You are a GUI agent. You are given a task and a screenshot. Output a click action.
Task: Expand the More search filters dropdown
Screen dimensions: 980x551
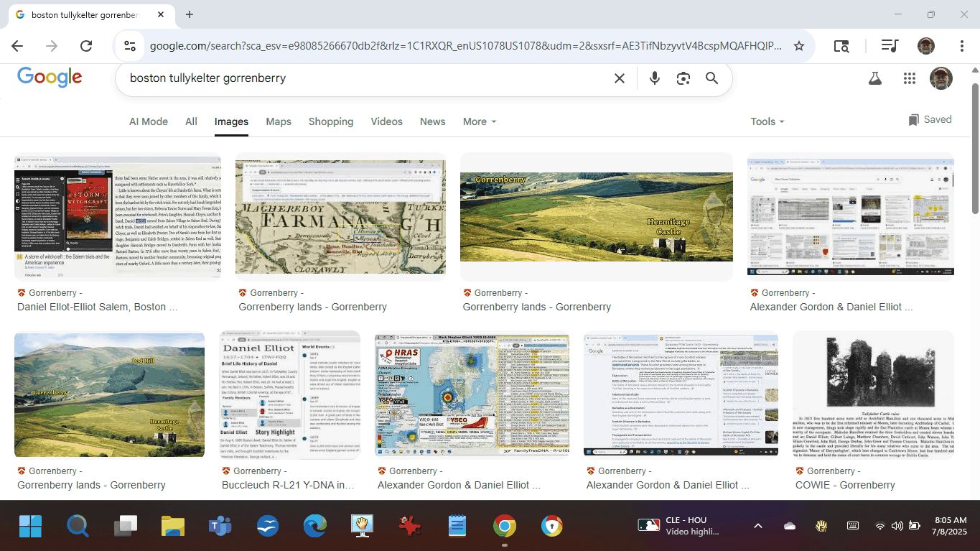click(x=479, y=121)
